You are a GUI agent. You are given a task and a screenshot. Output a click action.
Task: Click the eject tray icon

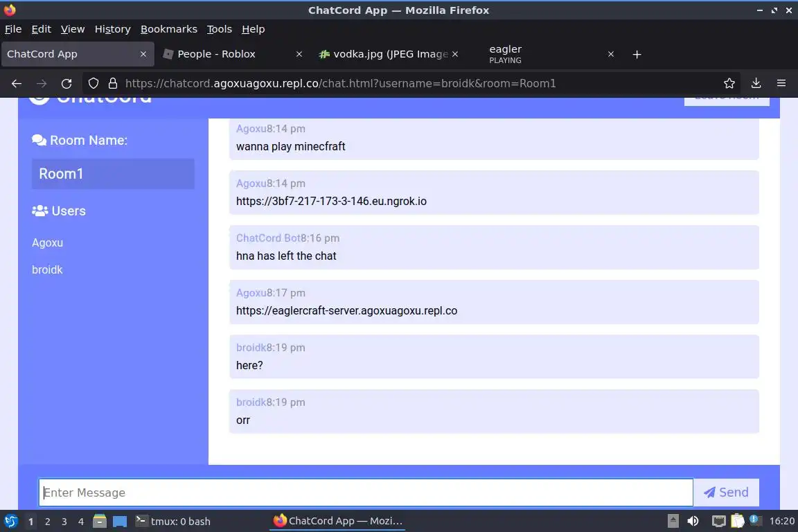pyautogui.click(x=673, y=521)
